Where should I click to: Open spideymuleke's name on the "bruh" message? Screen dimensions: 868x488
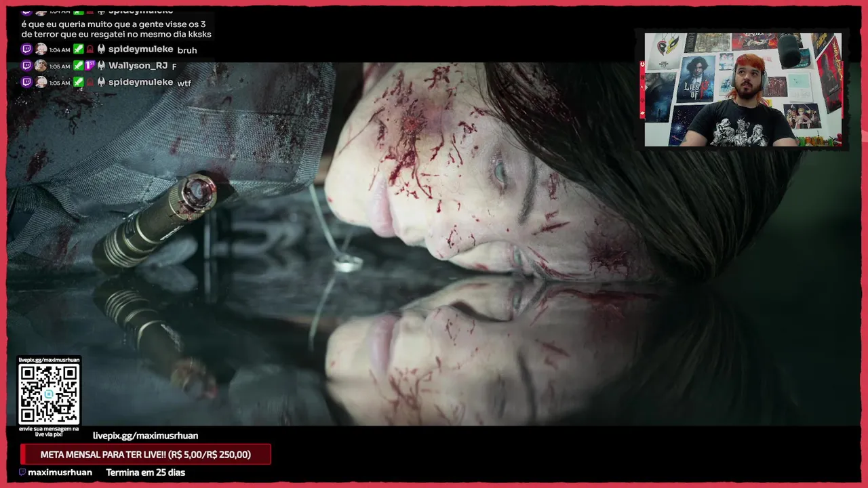(x=140, y=49)
